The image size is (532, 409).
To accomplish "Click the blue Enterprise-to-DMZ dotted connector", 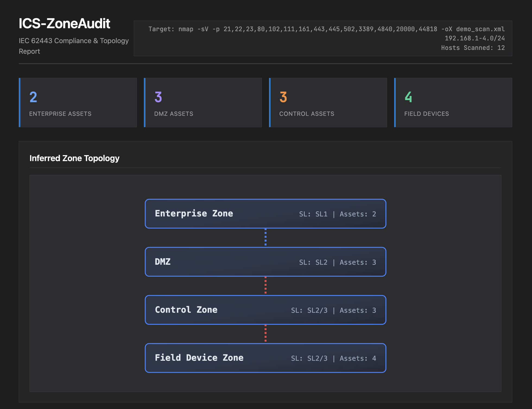I will tap(265, 238).
